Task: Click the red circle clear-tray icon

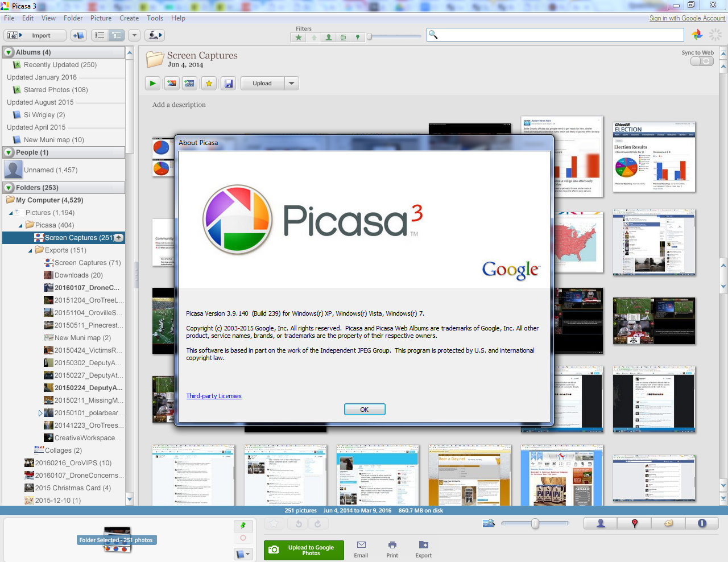Action: [x=243, y=538]
